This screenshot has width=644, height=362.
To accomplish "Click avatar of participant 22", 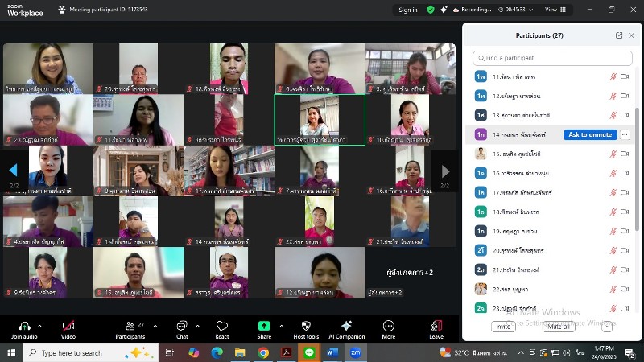I will [481, 289].
